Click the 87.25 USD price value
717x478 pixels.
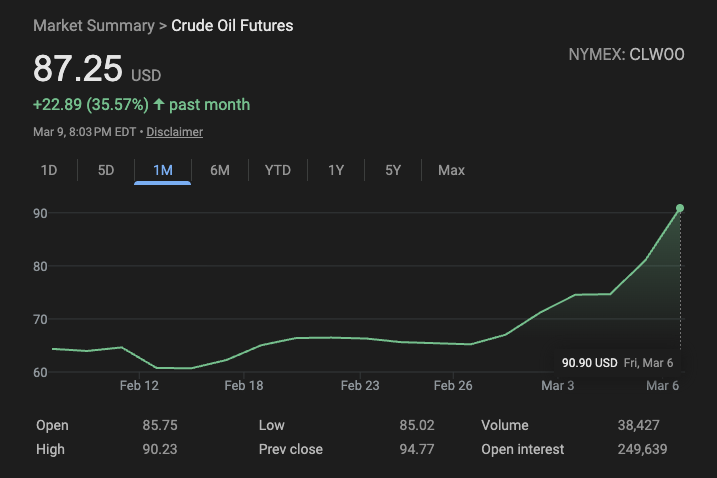coord(78,69)
